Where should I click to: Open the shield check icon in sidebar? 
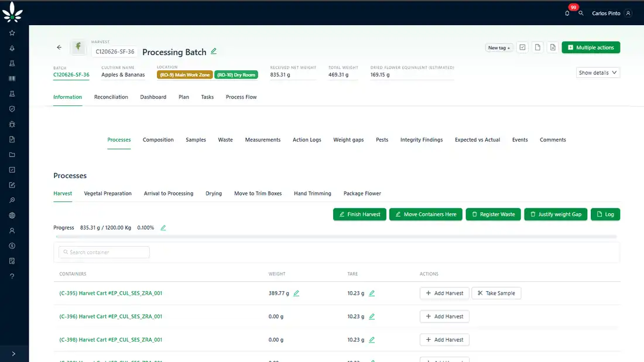(x=12, y=109)
